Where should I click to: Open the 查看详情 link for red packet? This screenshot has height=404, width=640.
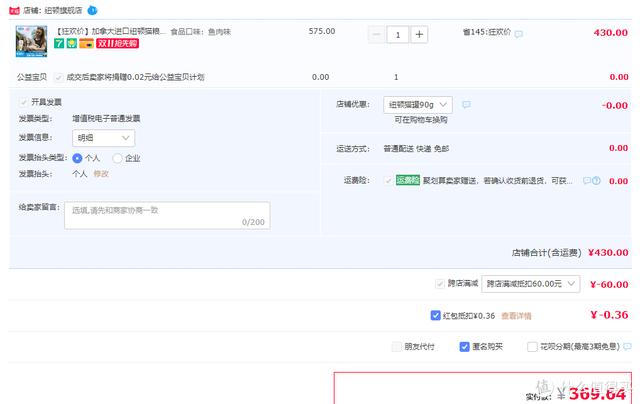tap(516, 316)
